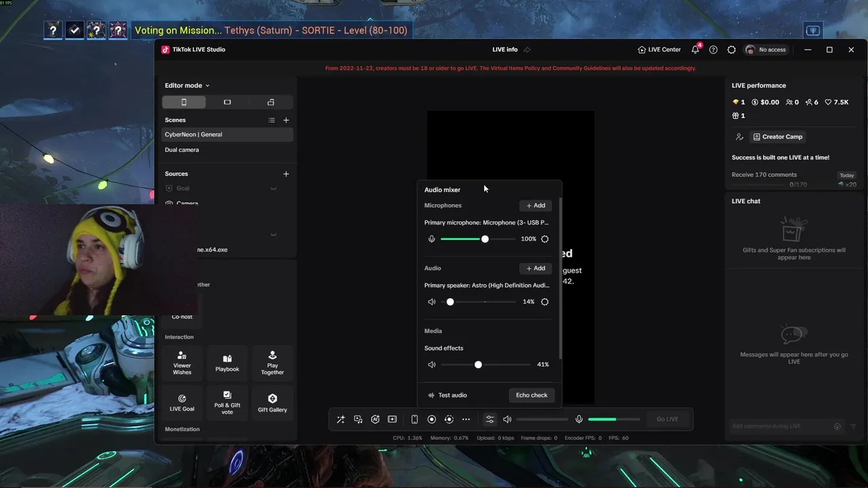The image size is (868, 488).
Task: Open TikTok LIVE Studio settings gear
Action: (x=731, y=49)
